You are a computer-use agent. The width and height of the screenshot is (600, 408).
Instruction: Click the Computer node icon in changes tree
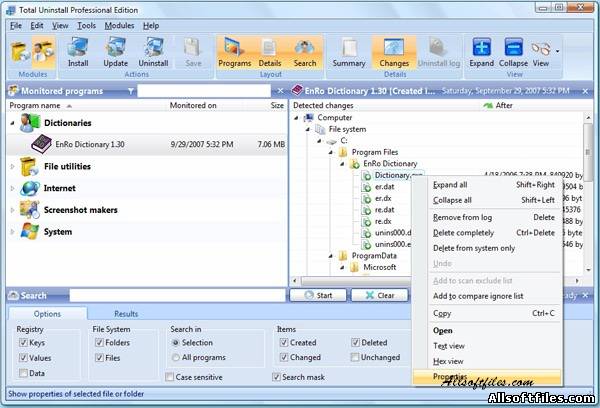[x=308, y=118]
